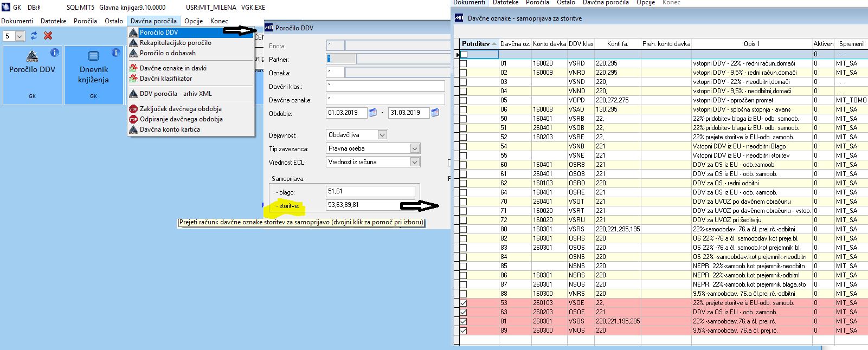Open the Davčna poročila menu
868x350 pixels.
click(x=153, y=21)
